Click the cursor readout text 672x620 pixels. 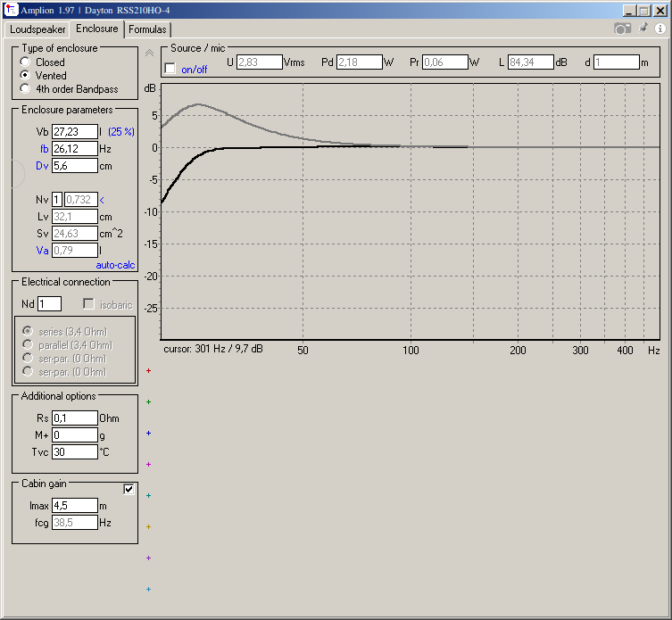pyautogui.click(x=213, y=349)
